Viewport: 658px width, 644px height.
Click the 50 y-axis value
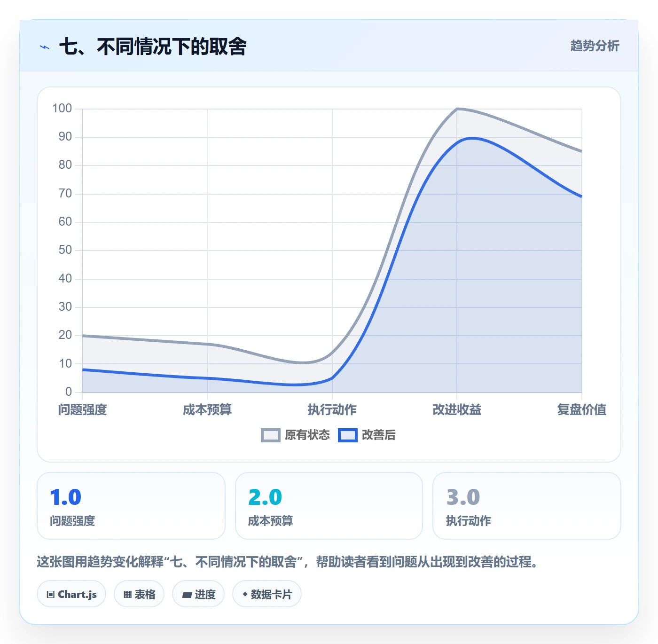(65, 250)
